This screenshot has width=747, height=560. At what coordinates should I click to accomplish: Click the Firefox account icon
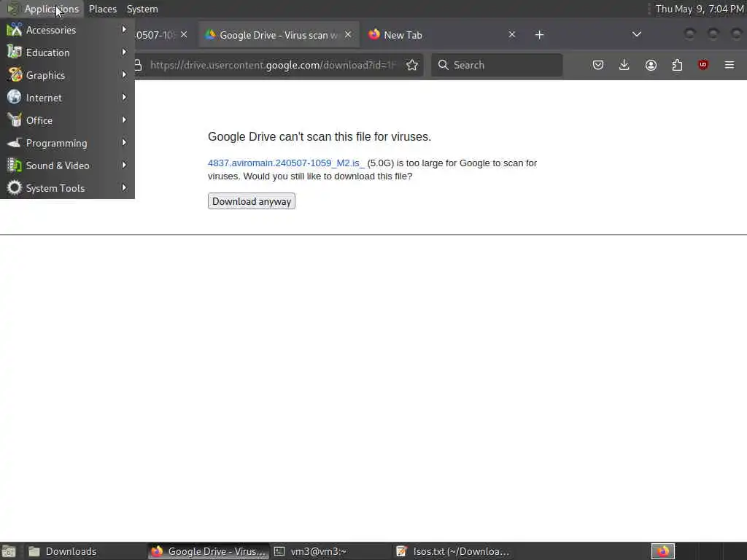coord(651,65)
